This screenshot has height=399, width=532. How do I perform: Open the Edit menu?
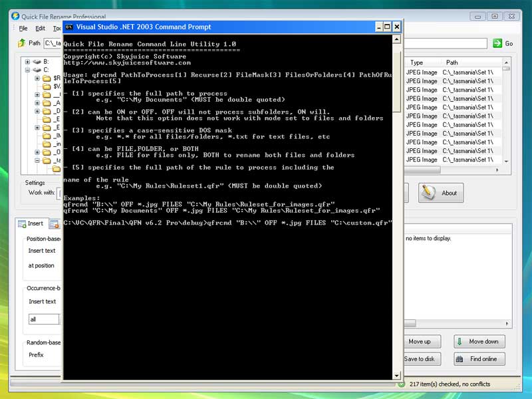click(x=41, y=29)
